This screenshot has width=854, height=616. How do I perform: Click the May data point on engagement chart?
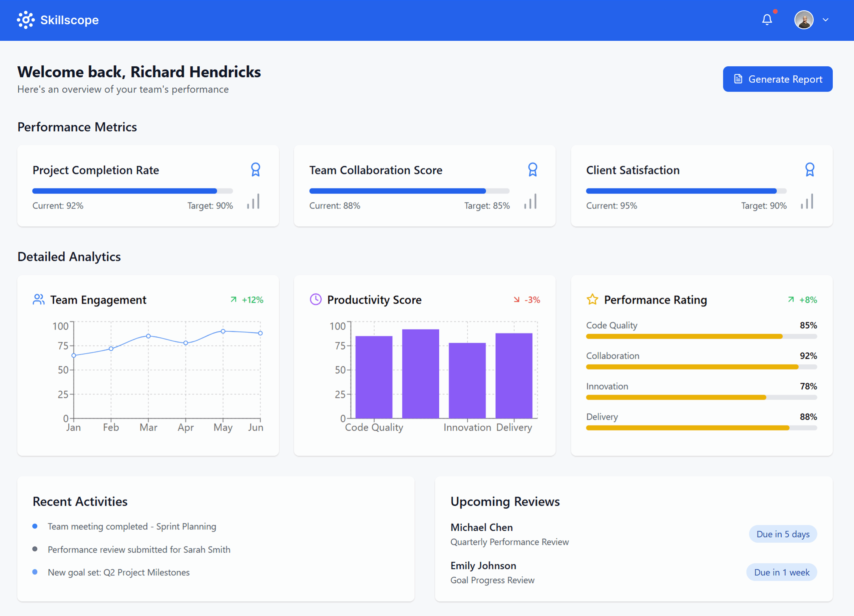click(223, 331)
